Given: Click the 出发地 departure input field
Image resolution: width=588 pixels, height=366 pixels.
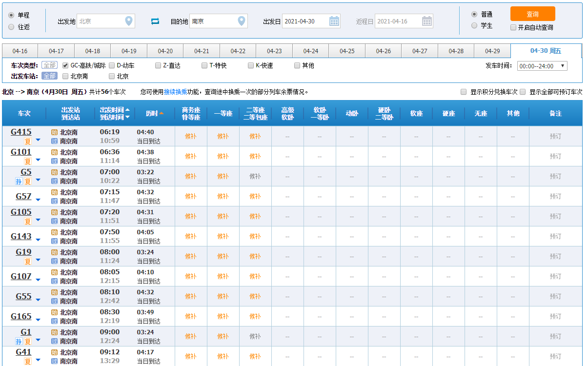Looking at the screenshot, I should 100,21.
